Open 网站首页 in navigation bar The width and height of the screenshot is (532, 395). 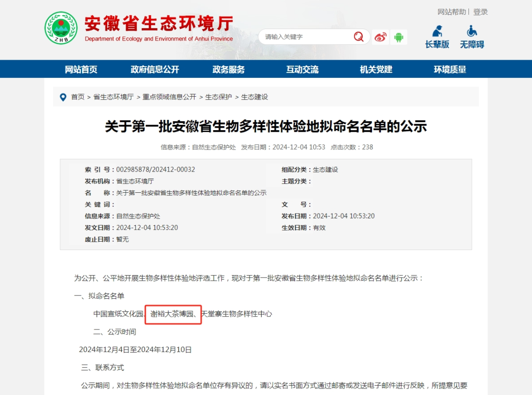(81, 70)
